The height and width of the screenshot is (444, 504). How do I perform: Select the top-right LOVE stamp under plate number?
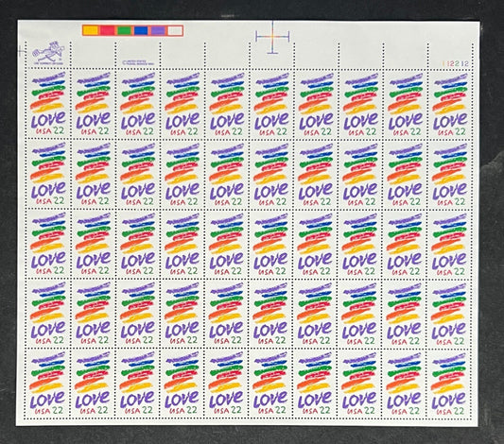click(450, 104)
